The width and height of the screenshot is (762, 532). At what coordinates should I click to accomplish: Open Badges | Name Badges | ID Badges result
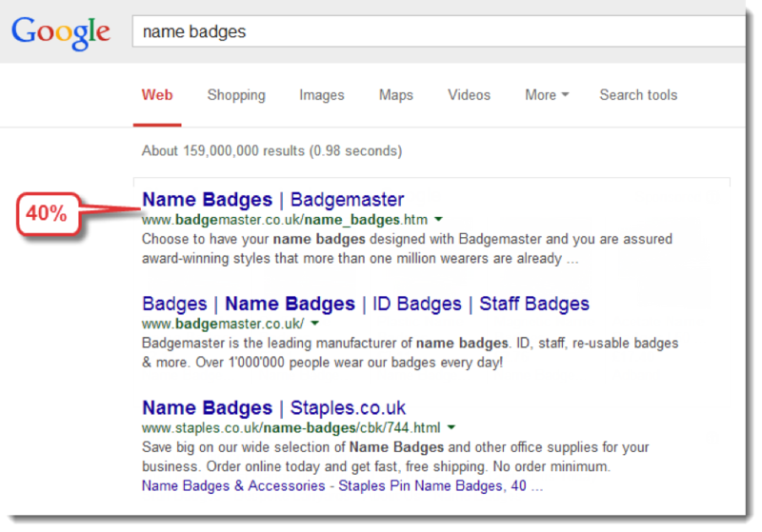click(366, 304)
